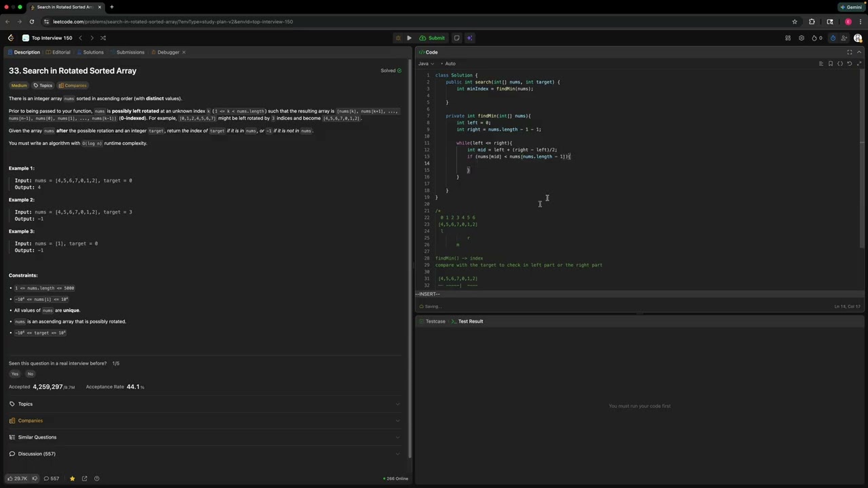Open the Companies tag
The image size is (868, 488).
tap(73, 85)
